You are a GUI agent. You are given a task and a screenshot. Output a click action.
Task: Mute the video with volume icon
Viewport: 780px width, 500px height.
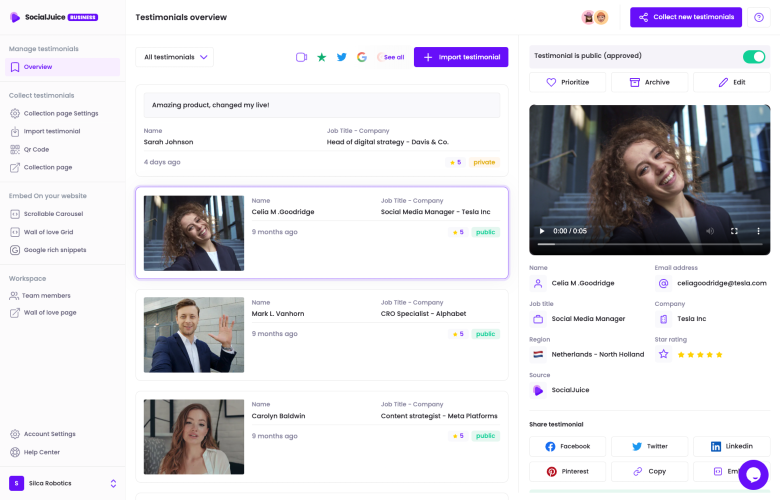[710, 231]
